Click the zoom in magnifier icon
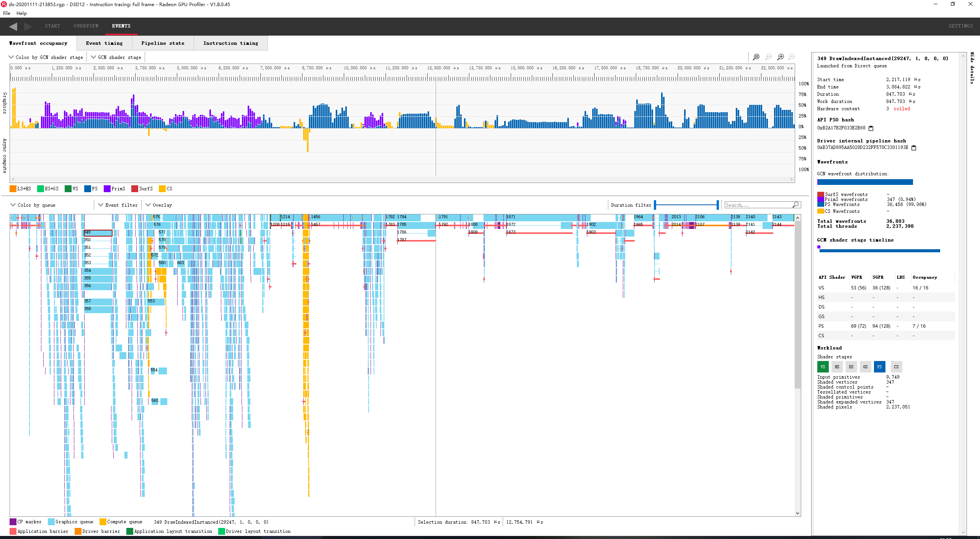The width and height of the screenshot is (980, 539). tap(781, 57)
